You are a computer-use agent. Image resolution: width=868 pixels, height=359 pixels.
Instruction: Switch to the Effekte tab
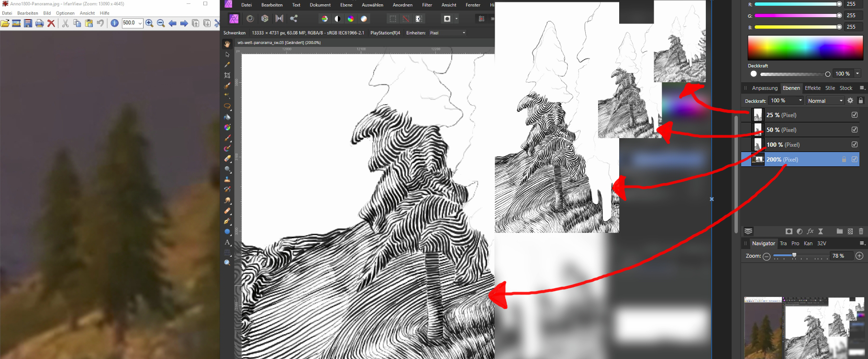pyautogui.click(x=812, y=88)
